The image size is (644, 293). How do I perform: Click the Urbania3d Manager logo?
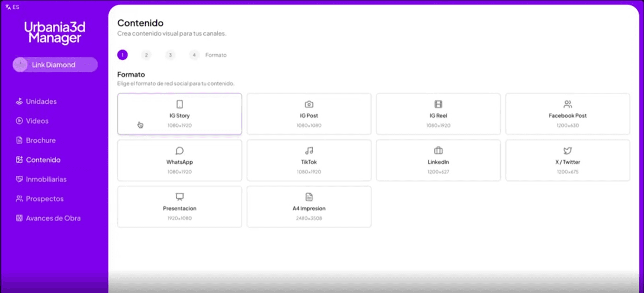coord(55,32)
